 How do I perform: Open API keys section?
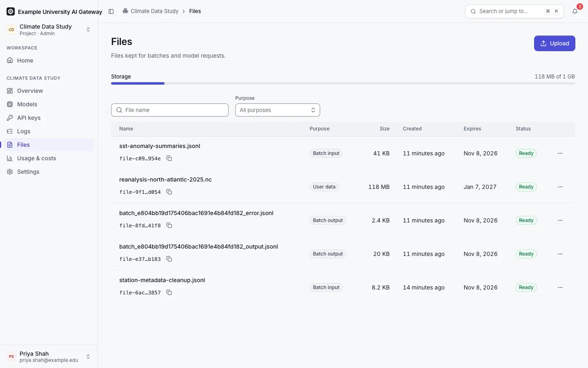tap(49, 118)
